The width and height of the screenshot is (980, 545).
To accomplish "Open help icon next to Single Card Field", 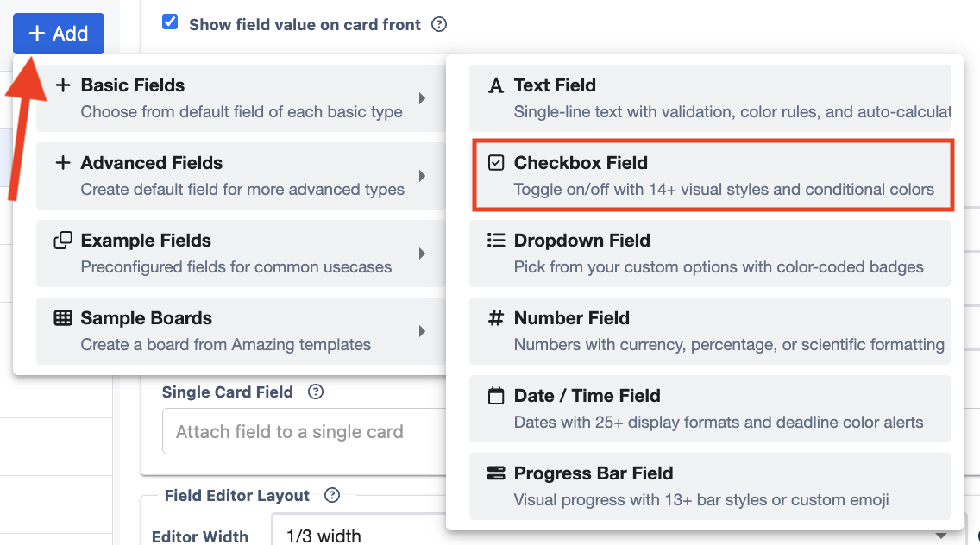I will (316, 392).
